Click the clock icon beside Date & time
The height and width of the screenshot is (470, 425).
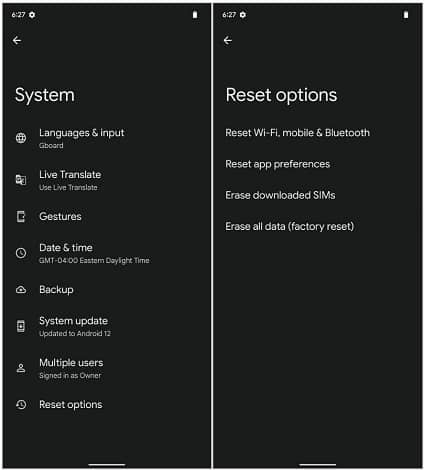21,253
